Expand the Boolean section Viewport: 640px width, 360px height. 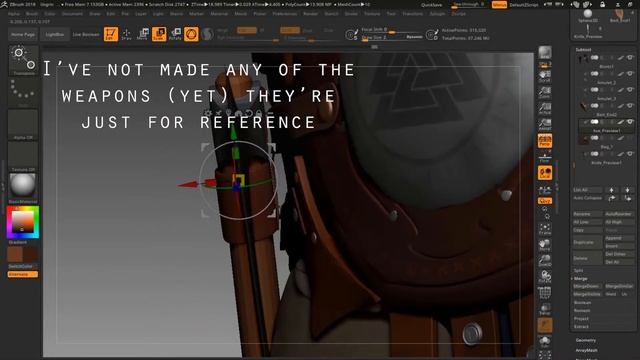pyautogui.click(x=582, y=302)
